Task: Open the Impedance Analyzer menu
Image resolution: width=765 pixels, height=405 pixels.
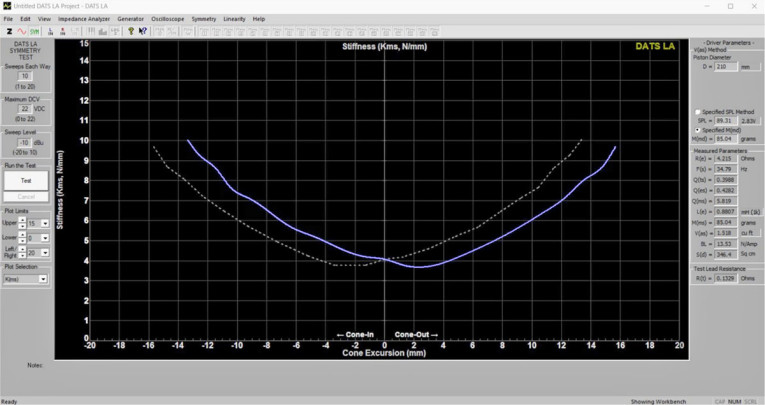Action: tap(84, 19)
